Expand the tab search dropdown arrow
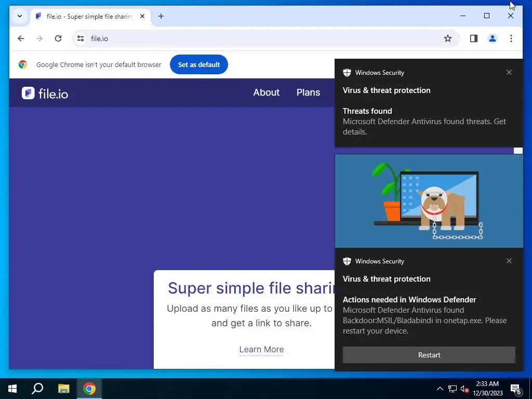The image size is (532, 399). point(20,16)
